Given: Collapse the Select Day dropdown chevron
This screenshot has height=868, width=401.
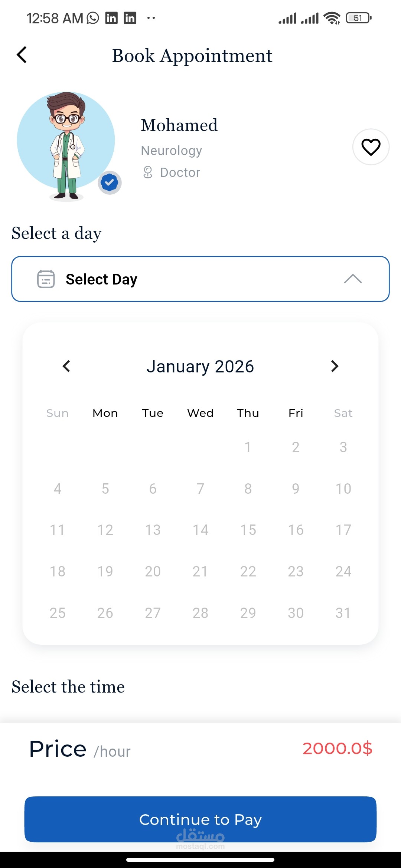Looking at the screenshot, I should (x=353, y=279).
